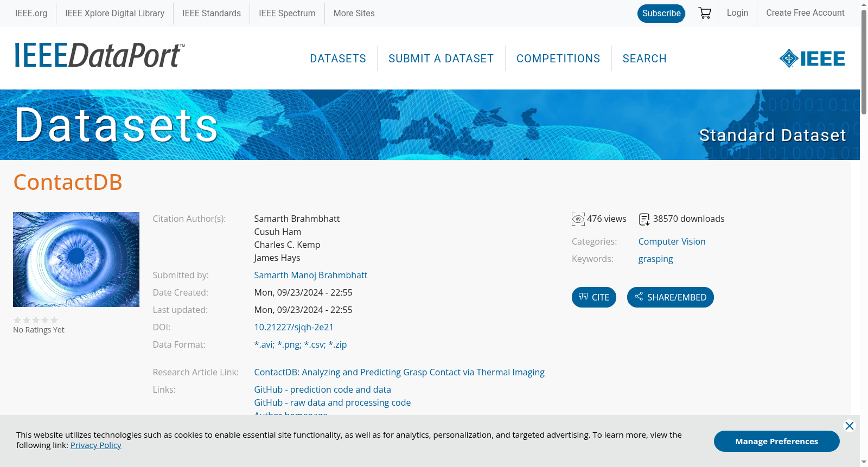
Task: Open the Privacy Policy link
Action: click(x=95, y=445)
